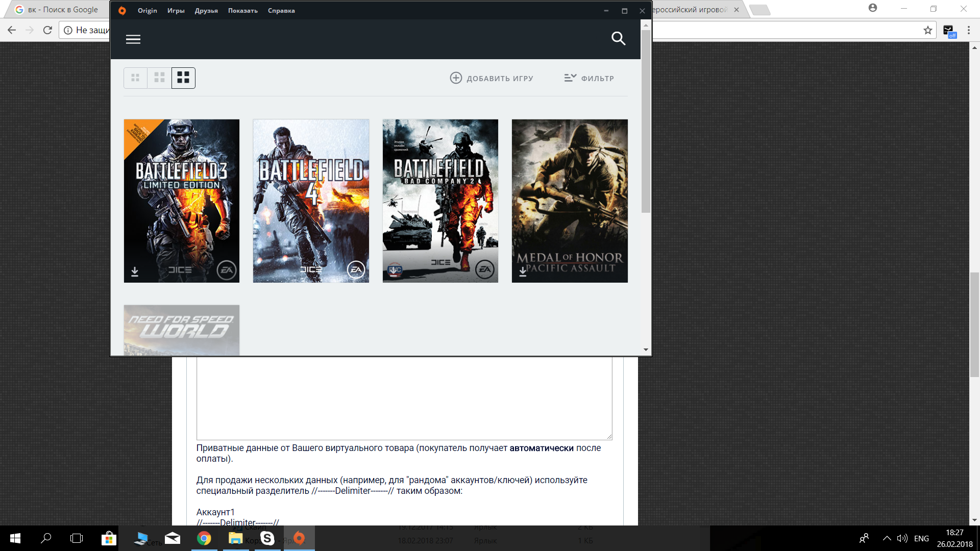Viewport: 980px width, 551px height.
Task: Open File Explorer from the taskbar
Action: (x=235, y=538)
